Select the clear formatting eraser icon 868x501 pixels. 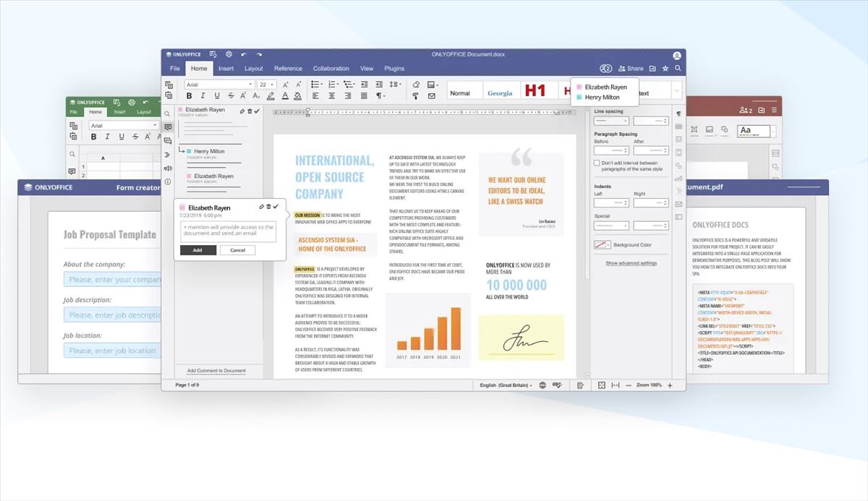417,85
